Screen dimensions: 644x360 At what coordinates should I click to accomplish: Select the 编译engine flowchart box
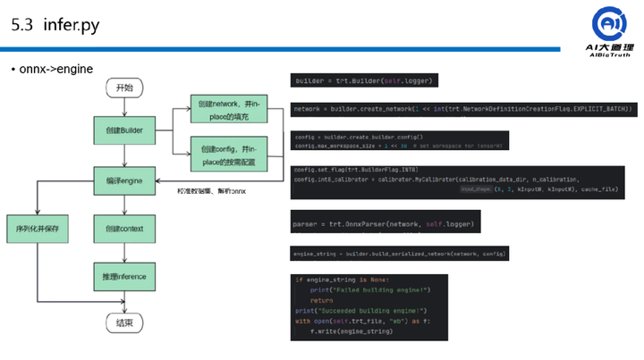[124, 180]
